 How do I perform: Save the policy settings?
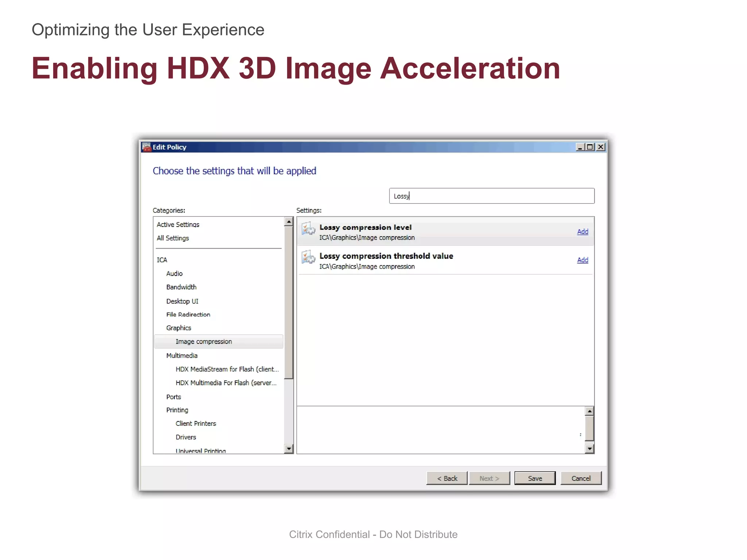(x=535, y=478)
